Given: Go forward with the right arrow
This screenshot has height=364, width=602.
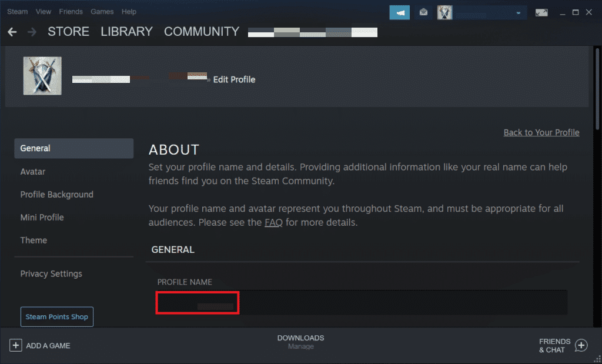Looking at the screenshot, I should coord(32,32).
